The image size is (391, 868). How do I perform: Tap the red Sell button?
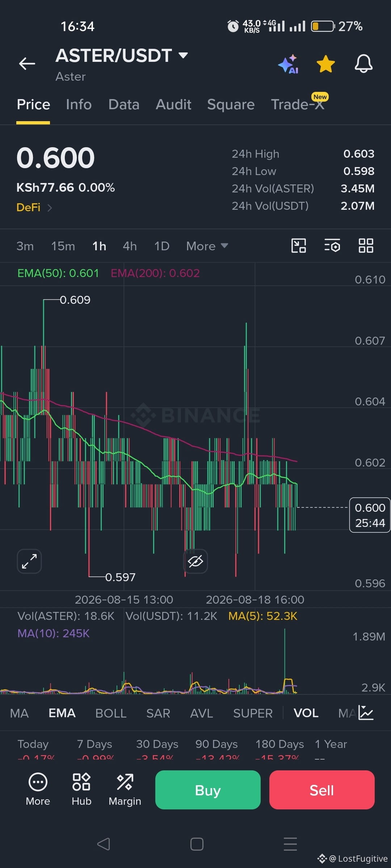(x=322, y=790)
